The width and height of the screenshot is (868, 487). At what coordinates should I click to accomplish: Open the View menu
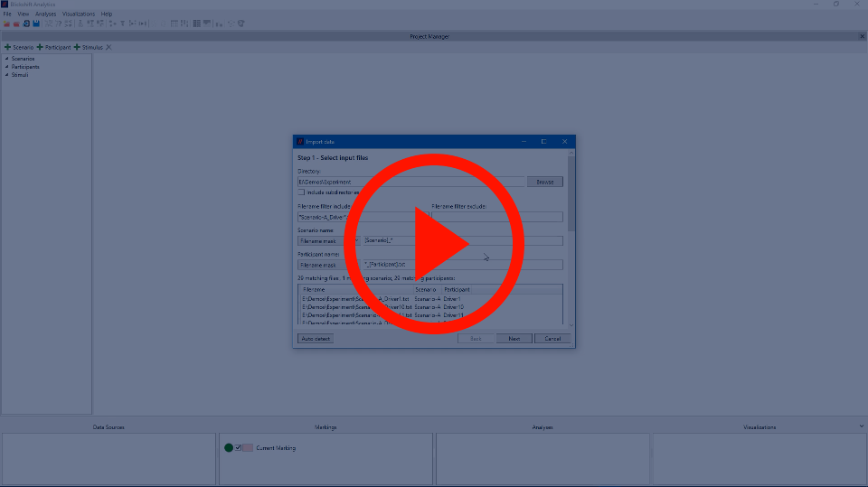tap(24, 14)
